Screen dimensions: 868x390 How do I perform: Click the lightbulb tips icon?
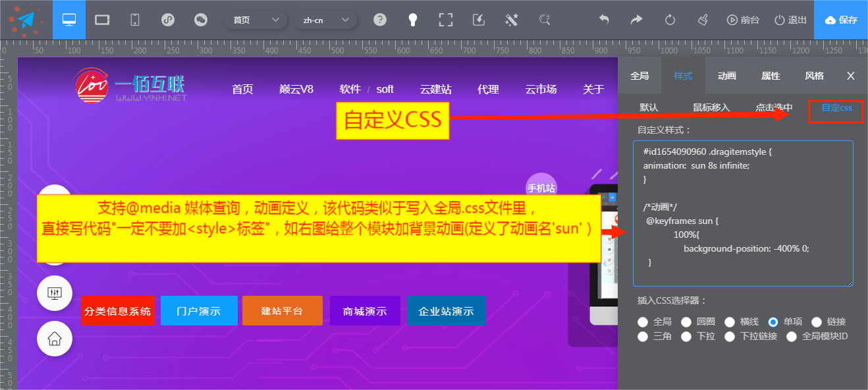tap(413, 20)
